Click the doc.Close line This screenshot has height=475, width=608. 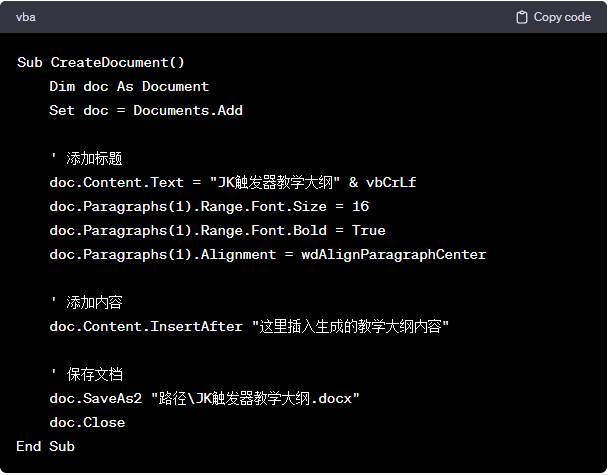pyautogui.click(x=87, y=422)
